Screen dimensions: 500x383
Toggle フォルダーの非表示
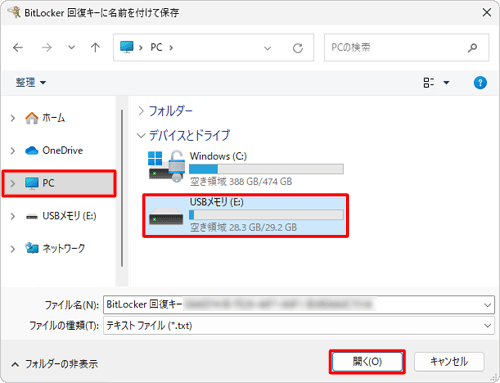[55, 364]
